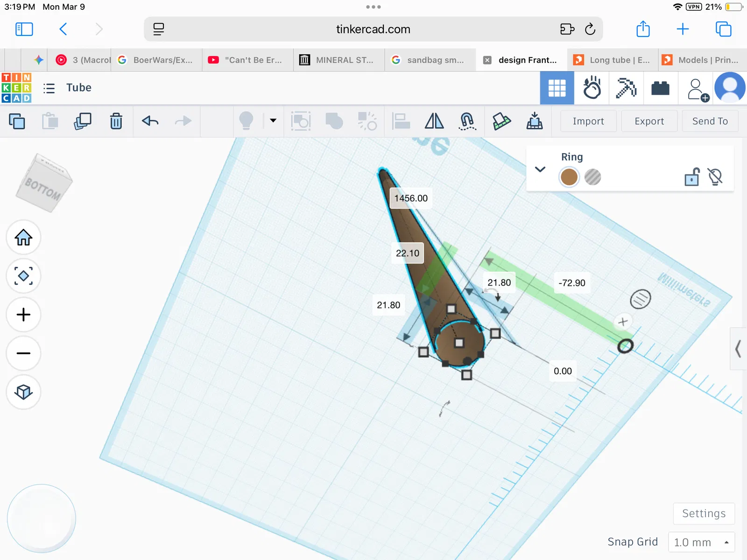The image size is (747, 560).
Task: Collapse the Ring shape panel
Action: coord(540,169)
